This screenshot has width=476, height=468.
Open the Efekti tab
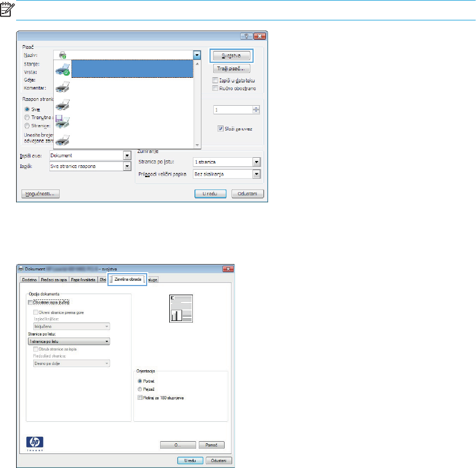point(103,280)
